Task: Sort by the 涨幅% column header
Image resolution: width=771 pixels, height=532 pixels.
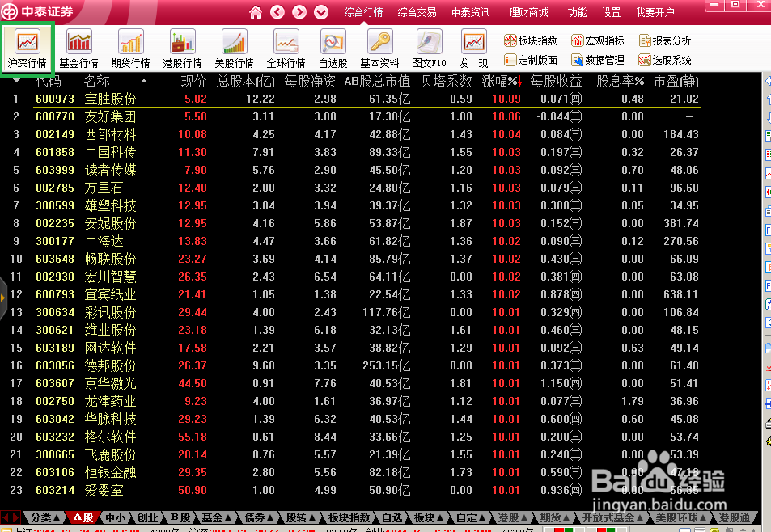Action: pyautogui.click(x=502, y=81)
